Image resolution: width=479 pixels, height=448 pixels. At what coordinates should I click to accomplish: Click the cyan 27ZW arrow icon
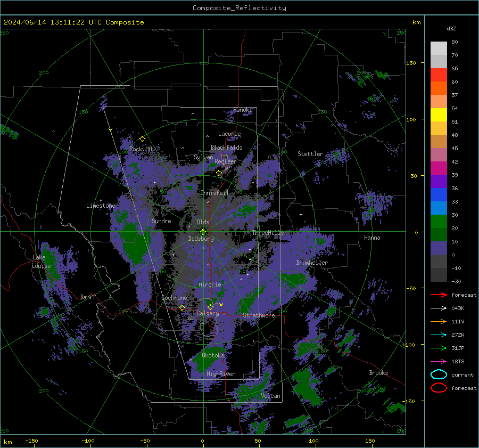(x=439, y=335)
